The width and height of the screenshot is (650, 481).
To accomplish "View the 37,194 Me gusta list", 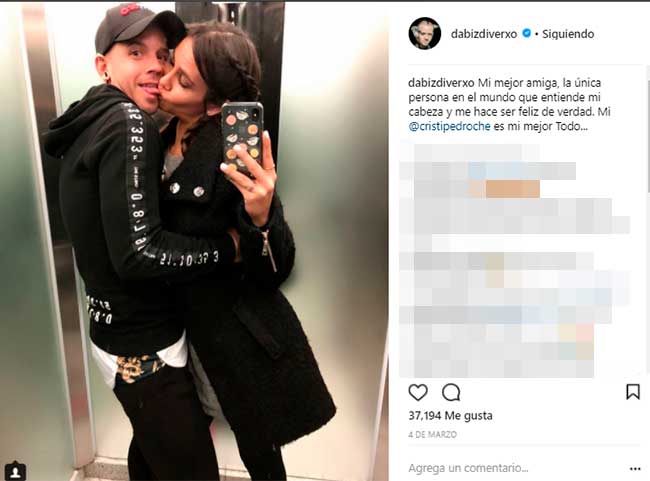I will pos(451,415).
